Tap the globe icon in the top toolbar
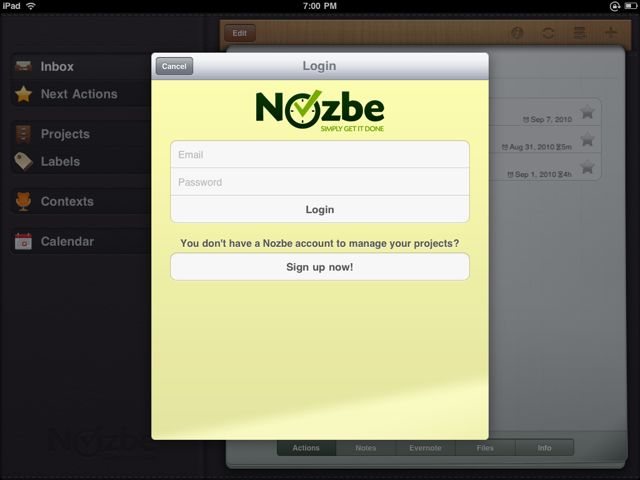The image size is (640, 480). (x=517, y=33)
